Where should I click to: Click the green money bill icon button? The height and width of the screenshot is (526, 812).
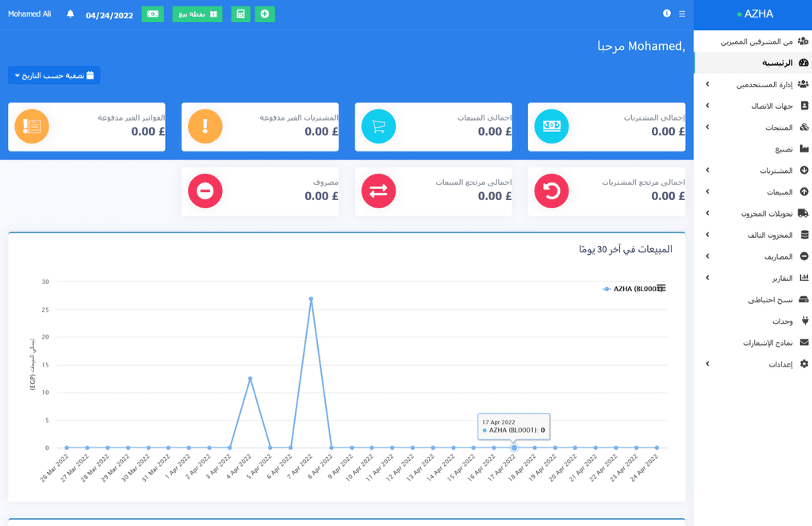tap(152, 14)
